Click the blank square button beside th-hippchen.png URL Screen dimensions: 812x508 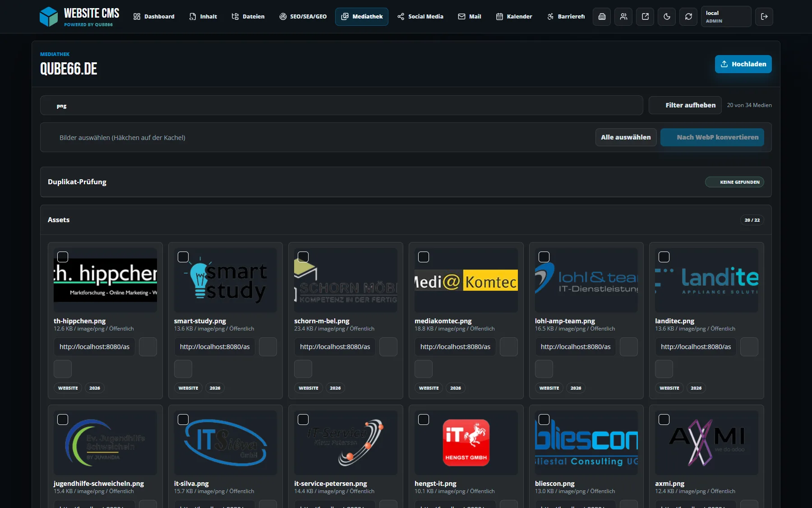tap(148, 347)
